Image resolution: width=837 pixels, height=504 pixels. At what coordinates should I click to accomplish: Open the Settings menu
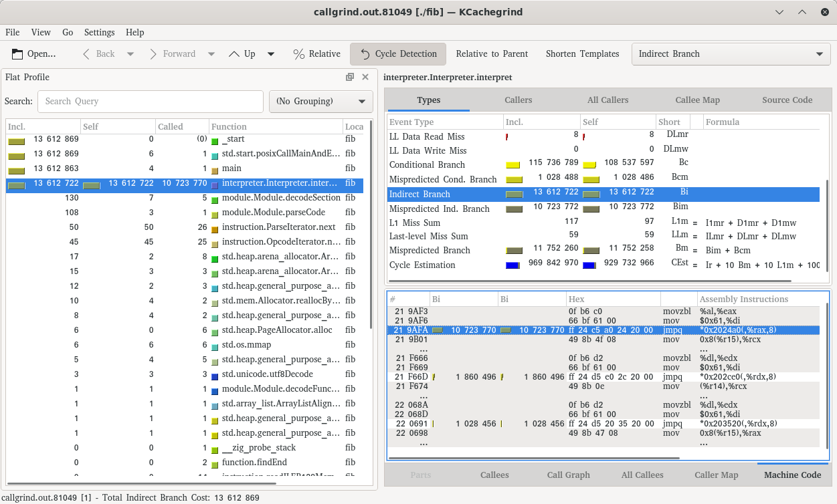[x=99, y=32]
